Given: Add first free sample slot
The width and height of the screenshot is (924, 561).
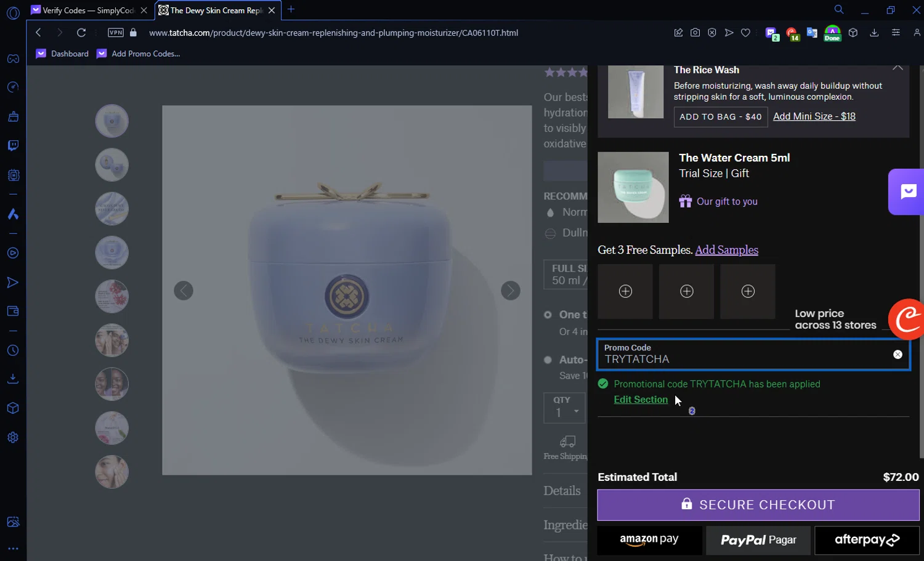Looking at the screenshot, I should pos(625,291).
